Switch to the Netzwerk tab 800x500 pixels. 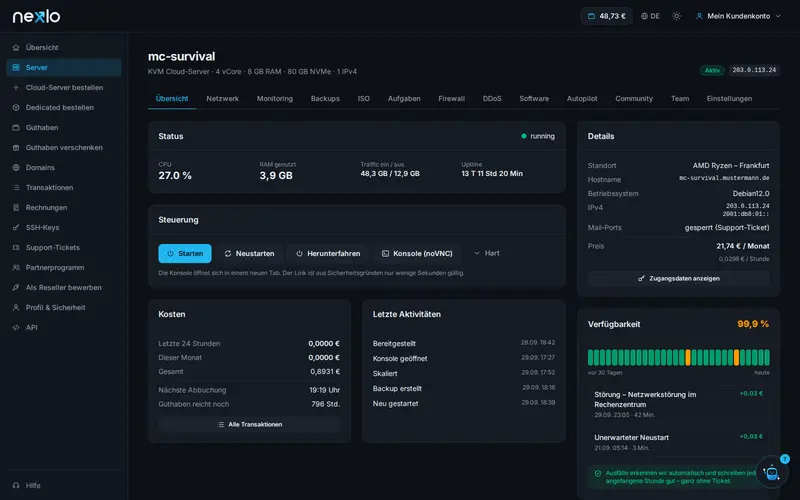click(x=222, y=98)
